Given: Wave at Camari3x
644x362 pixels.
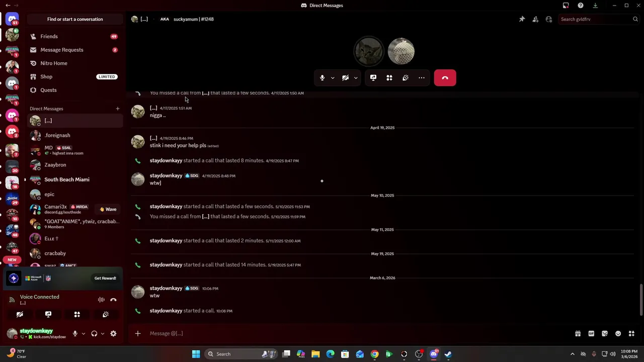Looking at the screenshot, I should (x=108, y=209).
